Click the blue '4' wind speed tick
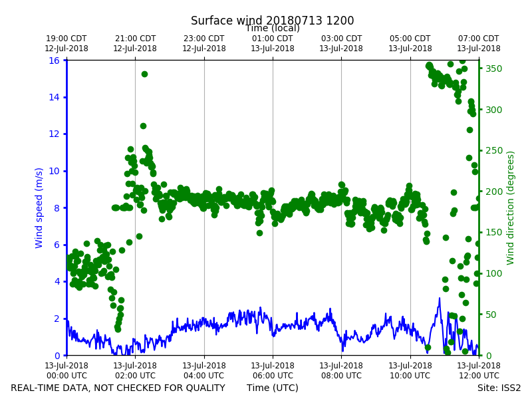Viewport: 532px width, 399px height. tap(57, 281)
